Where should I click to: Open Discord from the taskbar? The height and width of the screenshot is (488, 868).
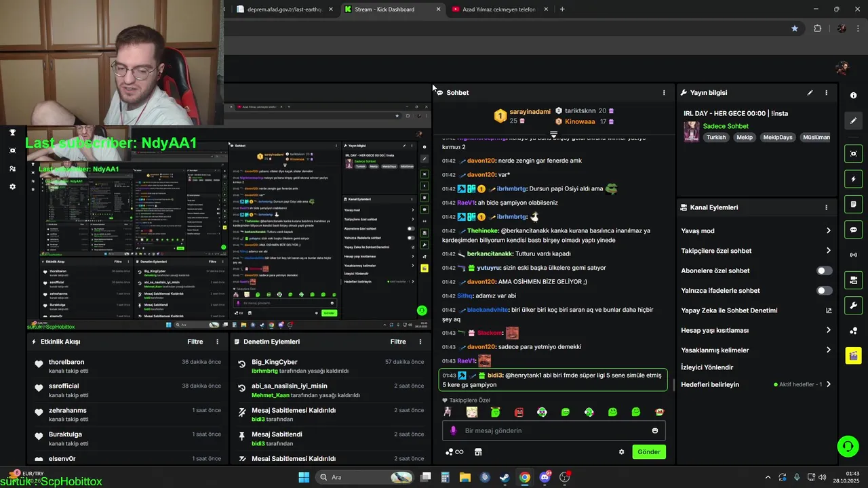point(545,477)
